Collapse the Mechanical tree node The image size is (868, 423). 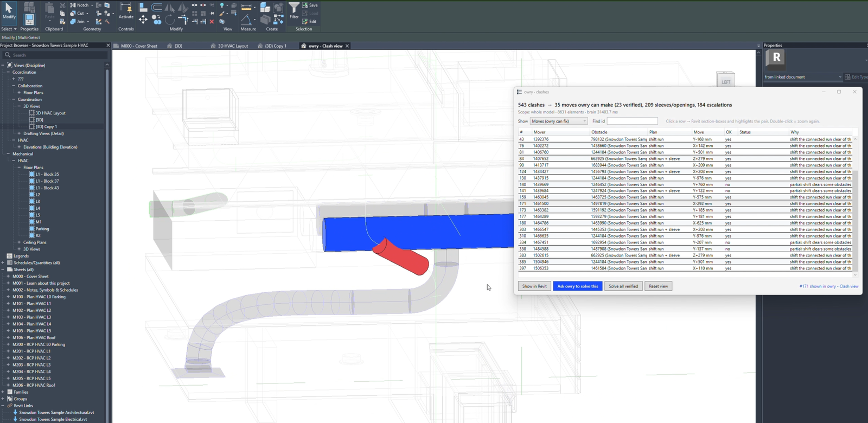pos(8,154)
